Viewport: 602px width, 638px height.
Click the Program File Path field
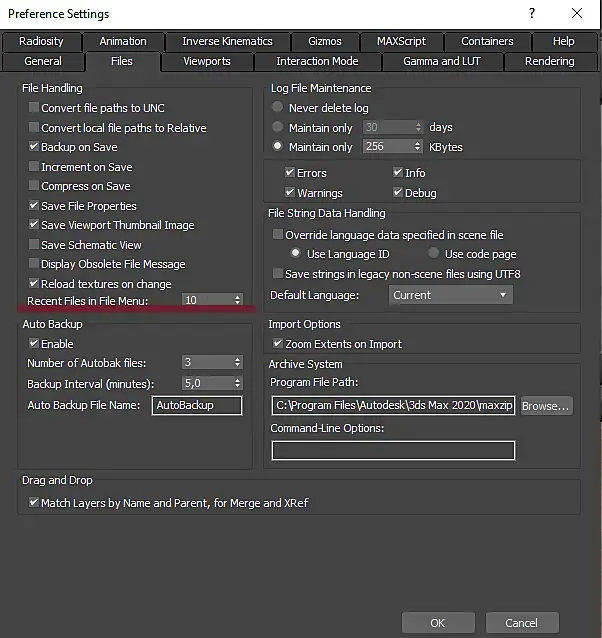393,406
